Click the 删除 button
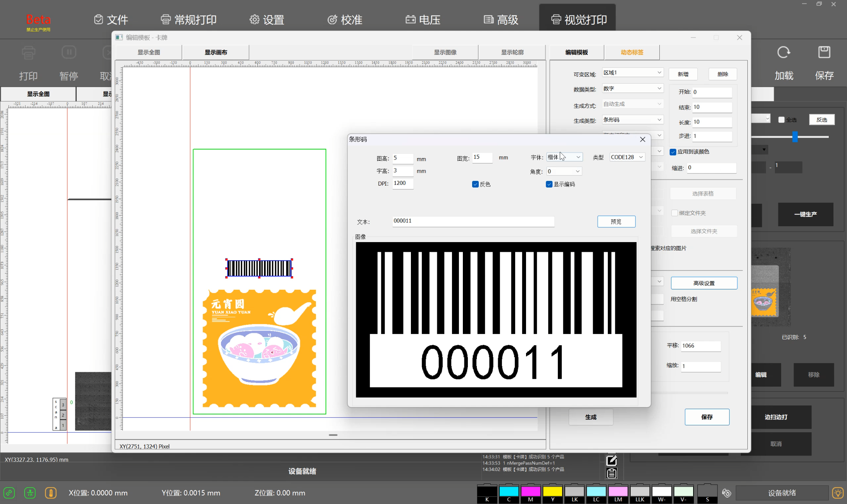Screen dimensions: 847x504 723,74
